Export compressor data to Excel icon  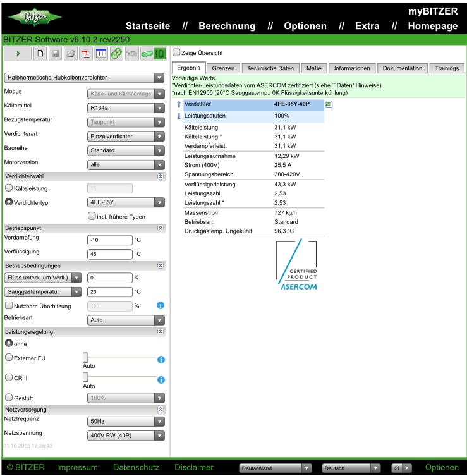coord(329,104)
